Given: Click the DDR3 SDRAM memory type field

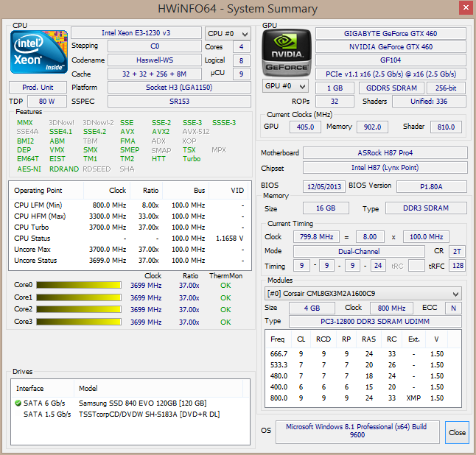Looking at the screenshot, I should coord(426,208).
